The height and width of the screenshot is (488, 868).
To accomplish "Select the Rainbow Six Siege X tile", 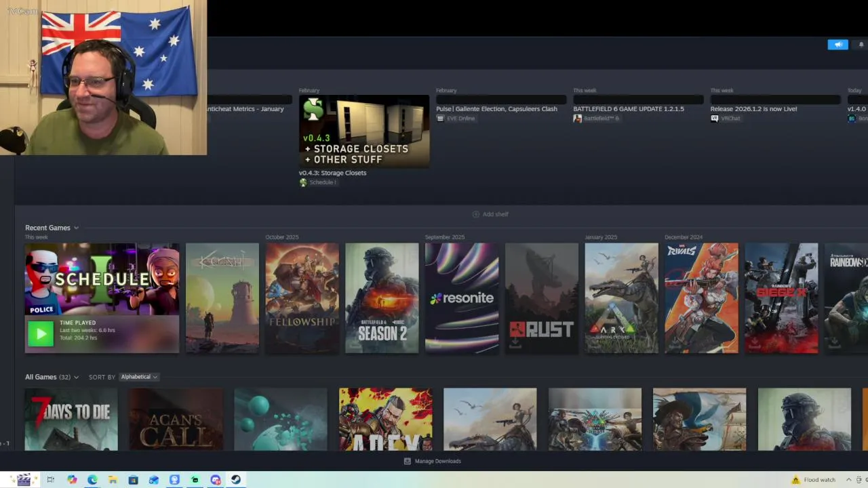I will click(x=781, y=298).
